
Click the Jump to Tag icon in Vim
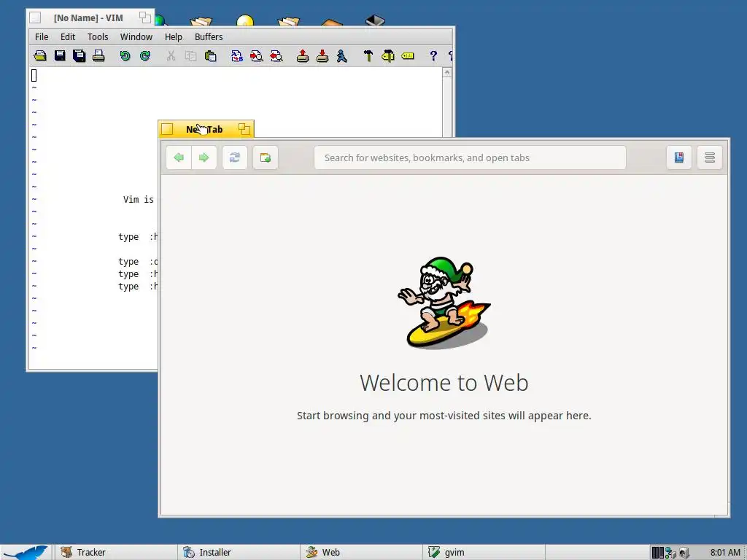pyautogui.click(x=408, y=56)
